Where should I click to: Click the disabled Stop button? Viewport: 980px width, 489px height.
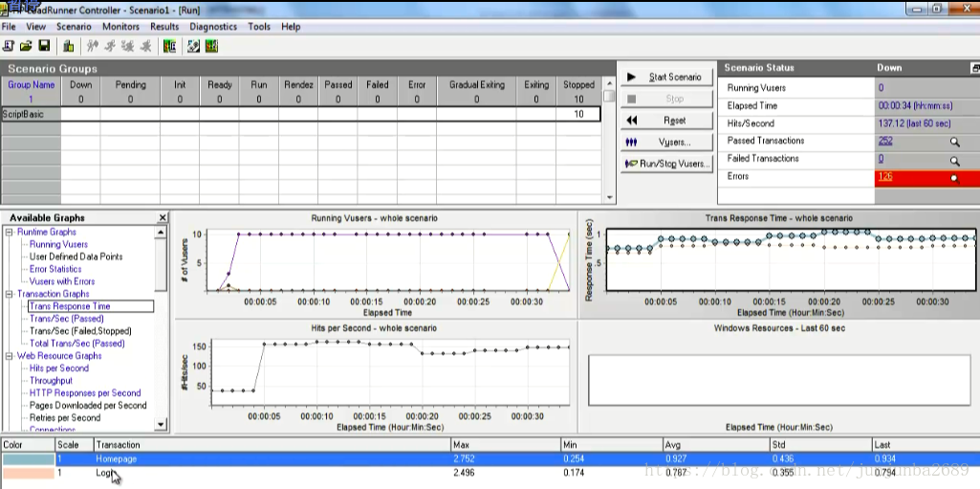click(x=666, y=99)
